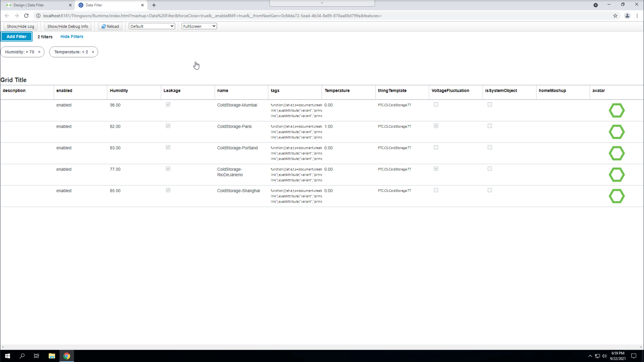Refresh the page with browser reload icon

26,16
